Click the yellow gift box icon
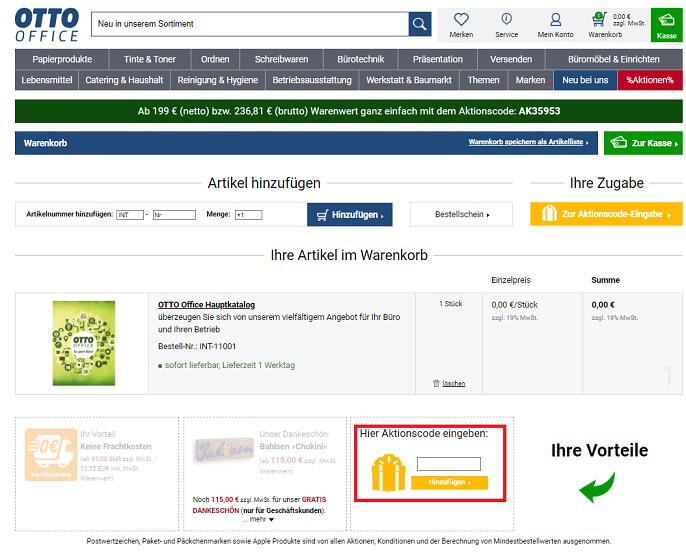Screen dimensions: 686x554 (388, 473)
